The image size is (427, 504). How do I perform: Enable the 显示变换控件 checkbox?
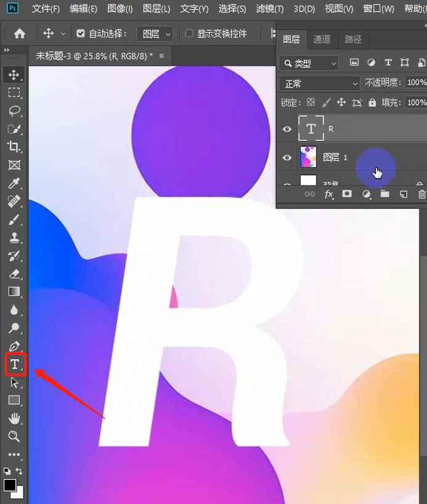pyautogui.click(x=189, y=33)
